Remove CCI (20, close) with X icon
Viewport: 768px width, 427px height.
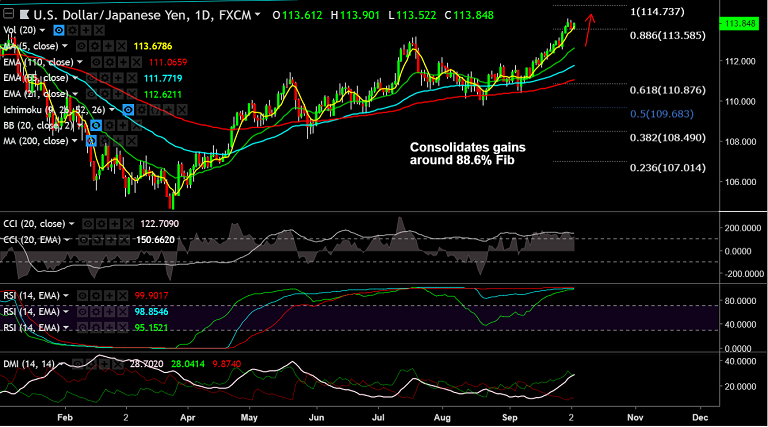[128, 224]
